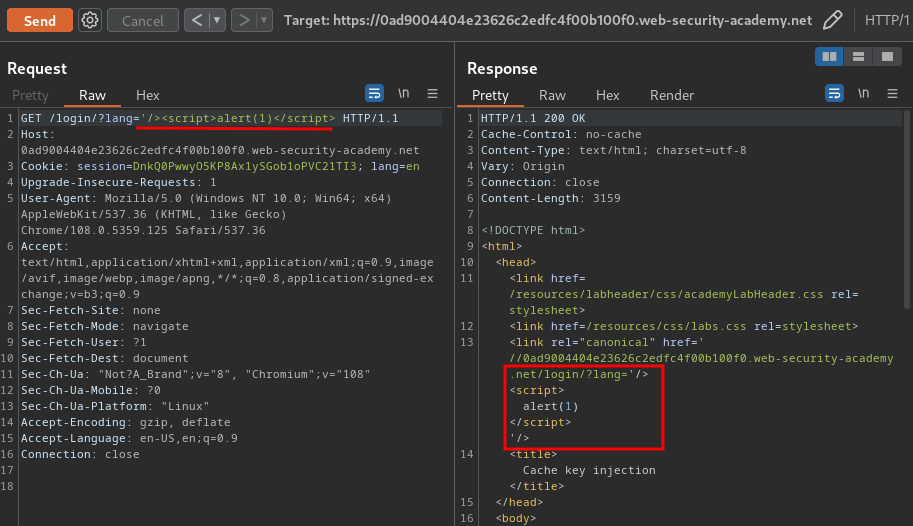Click 'Content-Length: 3159' header line
This screenshot has height=526, width=913.
pos(550,199)
